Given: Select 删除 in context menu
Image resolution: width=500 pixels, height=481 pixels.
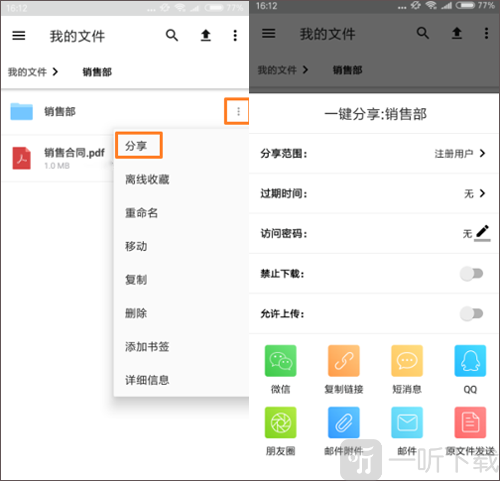Looking at the screenshot, I should point(136,313).
